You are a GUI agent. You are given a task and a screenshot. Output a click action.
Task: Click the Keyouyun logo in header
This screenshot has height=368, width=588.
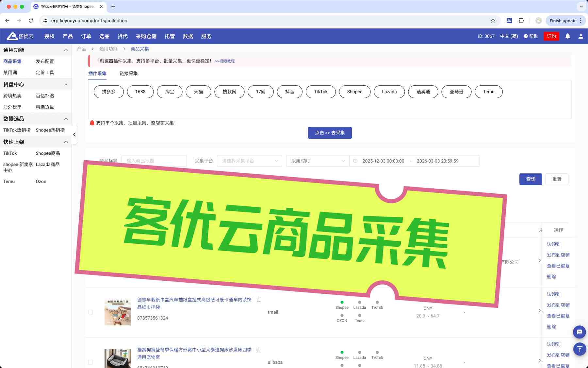pyautogui.click(x=20, y=36)
